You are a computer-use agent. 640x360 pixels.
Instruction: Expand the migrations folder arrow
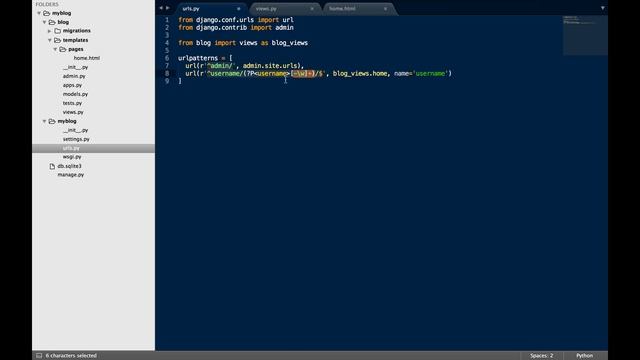(x=50, y=31)
